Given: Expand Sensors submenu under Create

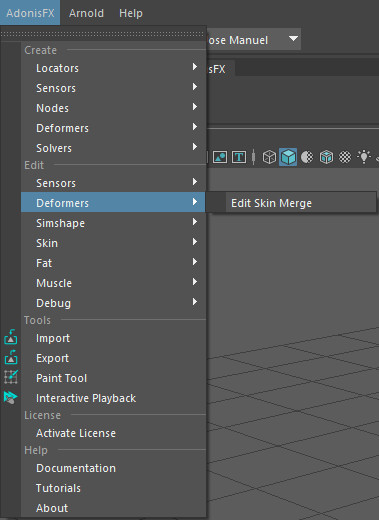Looking at the screenshot, I should pos(113,88).
